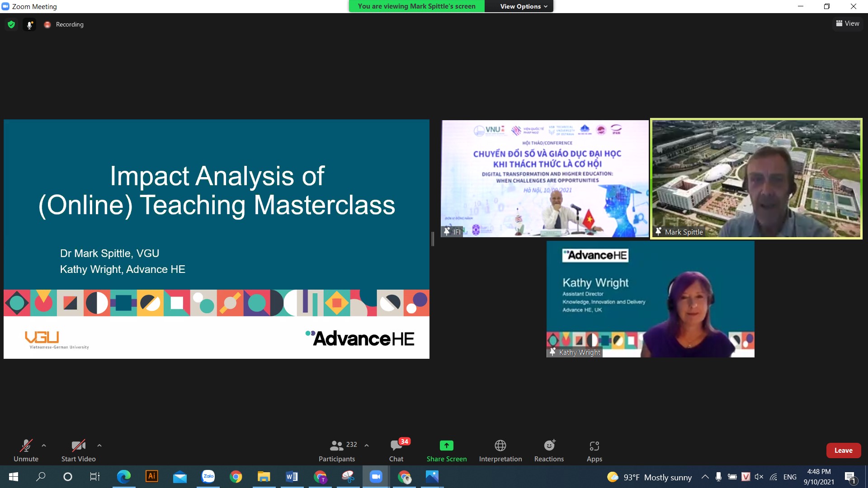
Task: Show hidden system tray icons
Action: pyautogui.click(x=705, y=477)
